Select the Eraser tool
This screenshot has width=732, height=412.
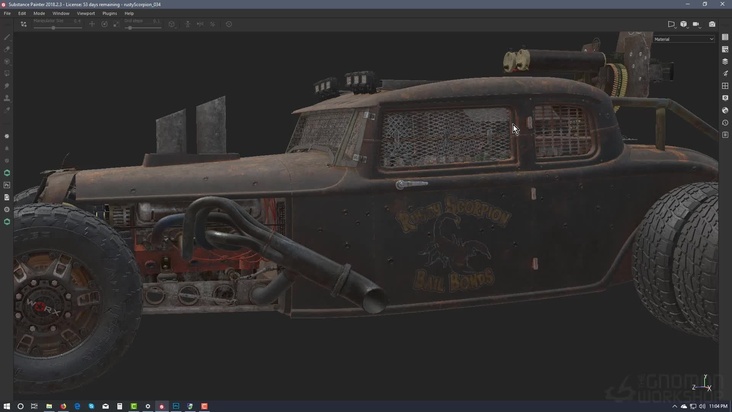click(7, 49)
